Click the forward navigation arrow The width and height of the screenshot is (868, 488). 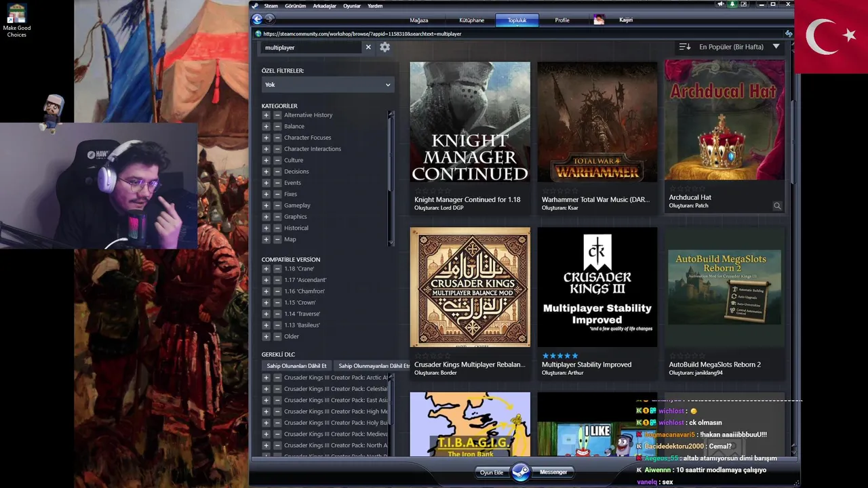tap(270, 20)
